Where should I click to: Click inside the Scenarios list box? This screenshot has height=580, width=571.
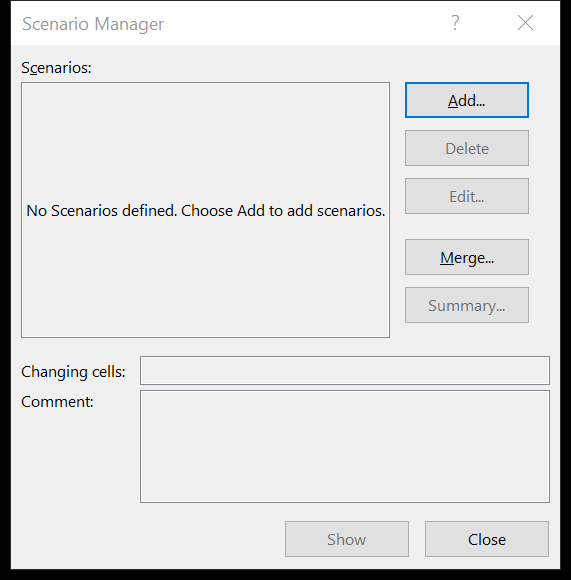click(x=206, y=210)
